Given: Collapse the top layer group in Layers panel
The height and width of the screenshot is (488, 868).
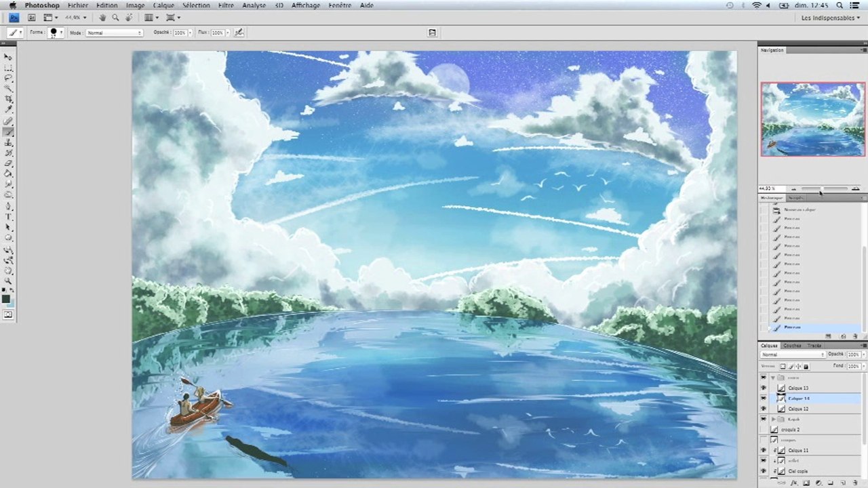Looking at the screenshot, I should 772,378.
